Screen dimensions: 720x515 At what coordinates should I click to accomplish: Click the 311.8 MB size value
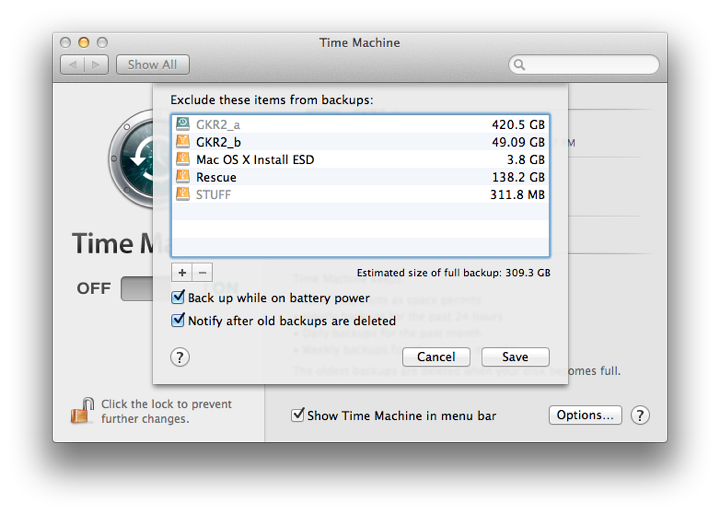point(517,195)
